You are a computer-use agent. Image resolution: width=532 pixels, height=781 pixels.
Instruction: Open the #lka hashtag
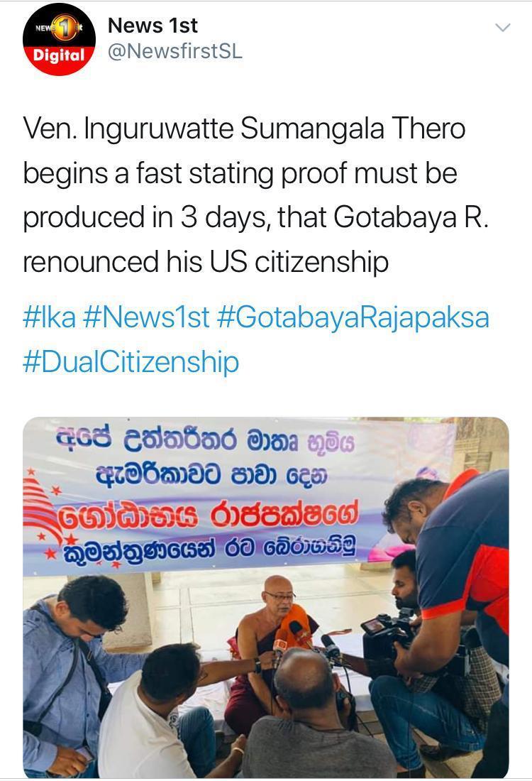tap(49, 318)
